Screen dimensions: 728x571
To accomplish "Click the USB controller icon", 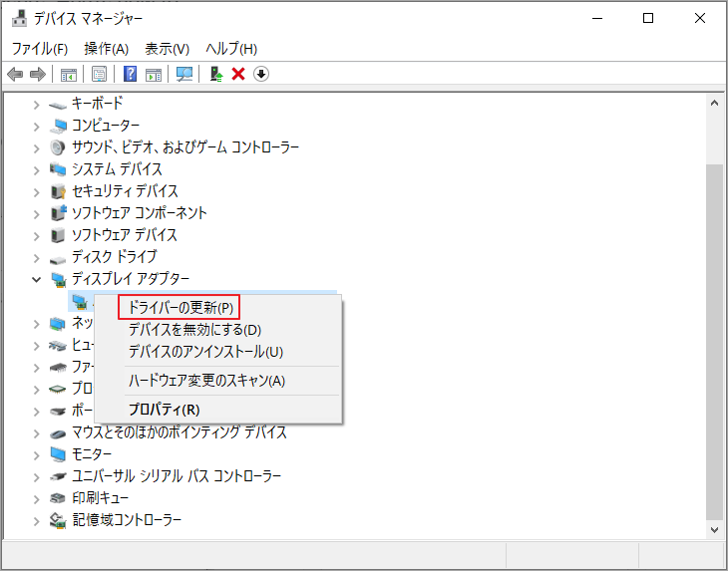I will 58,476.
